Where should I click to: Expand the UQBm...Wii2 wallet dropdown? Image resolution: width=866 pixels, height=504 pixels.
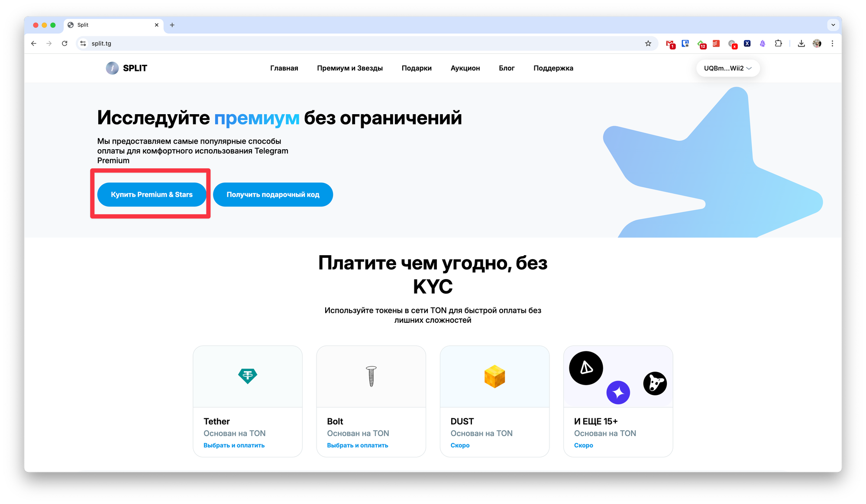[x=727, y=68]
